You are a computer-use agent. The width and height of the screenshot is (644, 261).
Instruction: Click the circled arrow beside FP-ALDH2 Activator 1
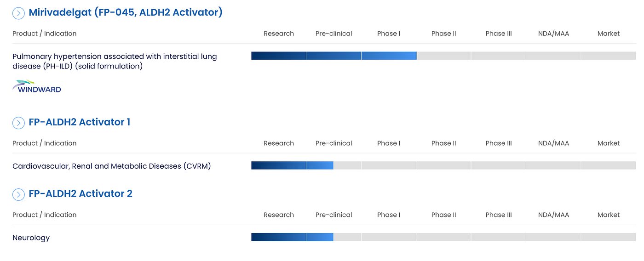(18, 123)
